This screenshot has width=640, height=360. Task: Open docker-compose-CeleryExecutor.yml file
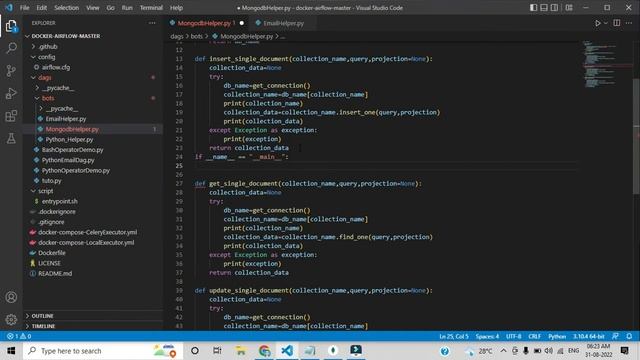(x=87, y=232)
